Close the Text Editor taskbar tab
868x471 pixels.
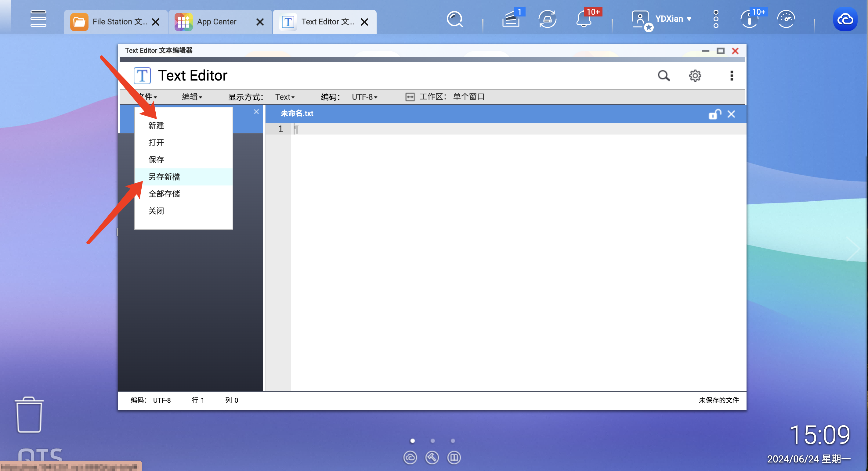coord(364,22)
